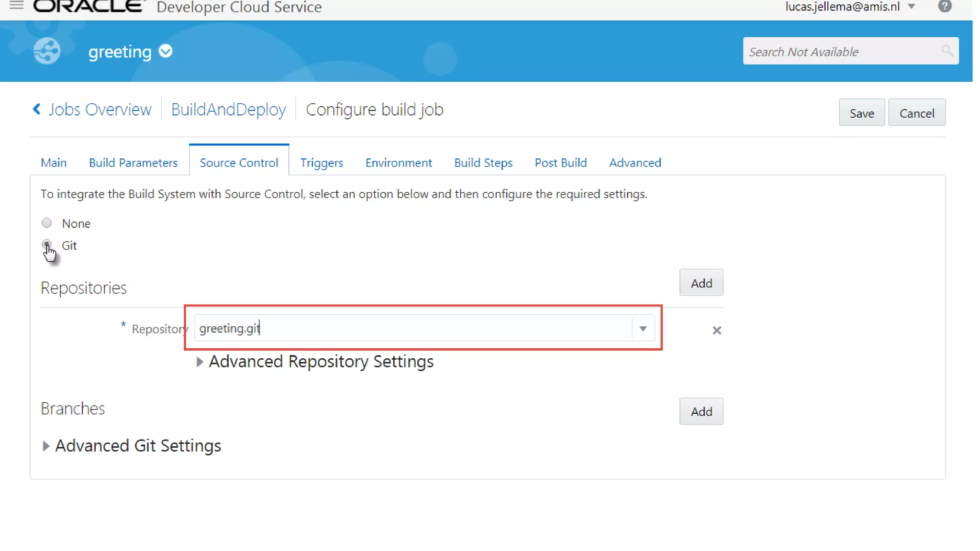Expand Advanced Git Settings
The width and height of the screenshot is (980, 551).
(46, 446)
